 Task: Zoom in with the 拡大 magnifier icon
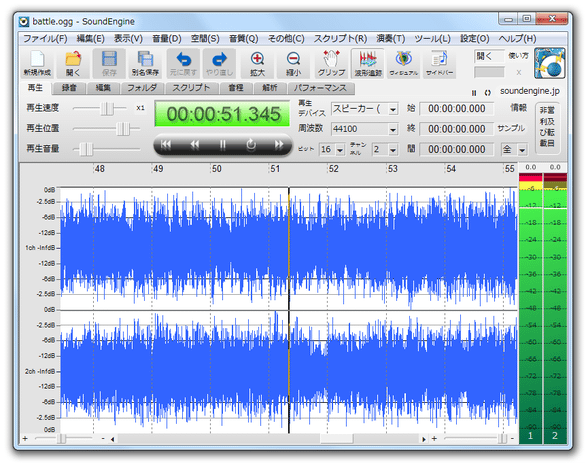[x=257, y=63]
